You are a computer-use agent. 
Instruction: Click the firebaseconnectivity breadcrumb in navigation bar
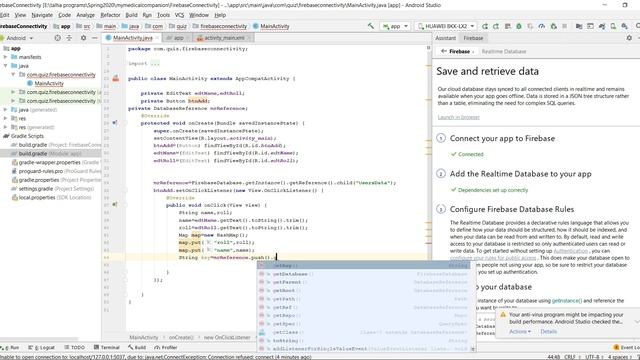point(223,26)
